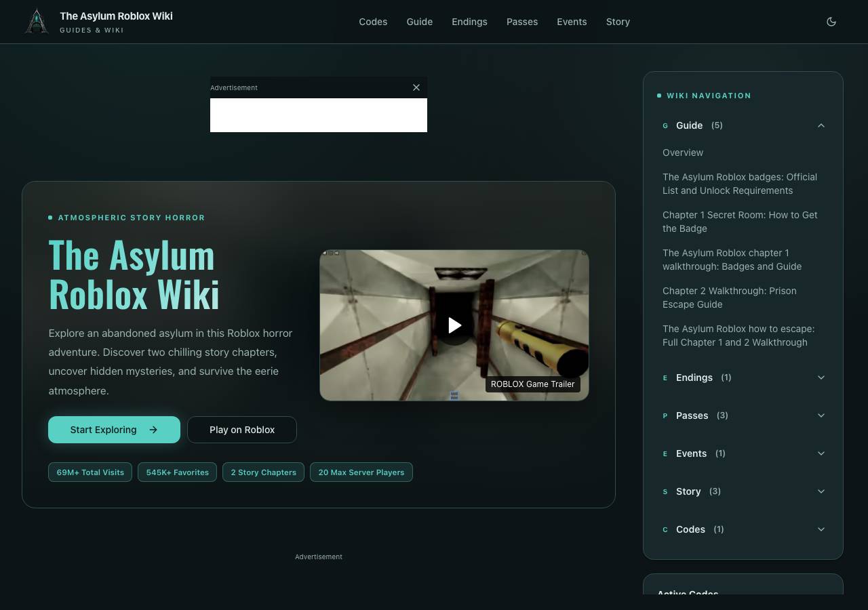
Task: Collapse the Guide section chevron
Action: pos(821,125)
